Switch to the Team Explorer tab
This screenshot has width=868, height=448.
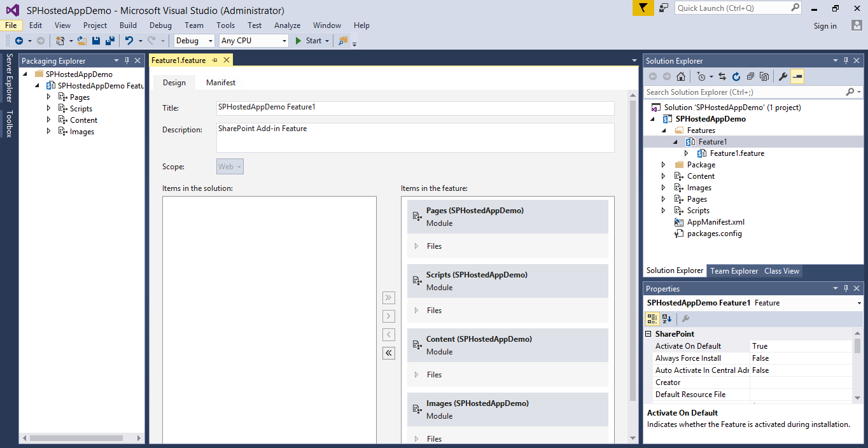[734, 271]
